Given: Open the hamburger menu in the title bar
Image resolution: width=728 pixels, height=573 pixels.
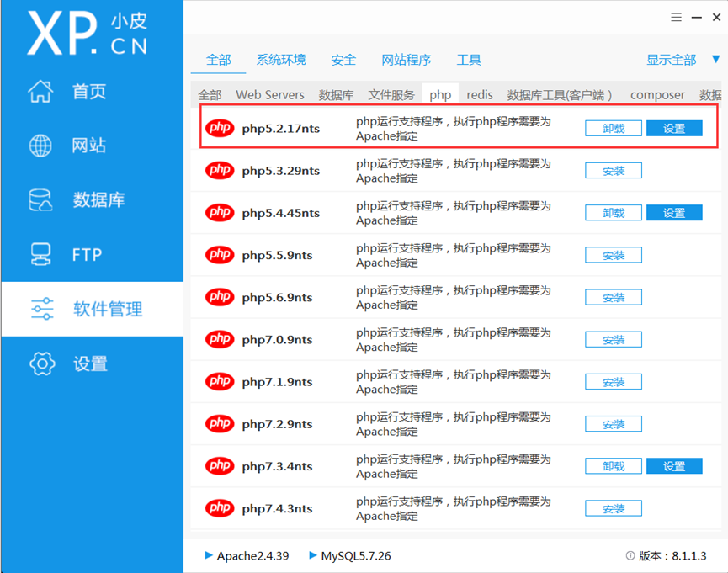Looking at the screenshot, I should 676,17.
